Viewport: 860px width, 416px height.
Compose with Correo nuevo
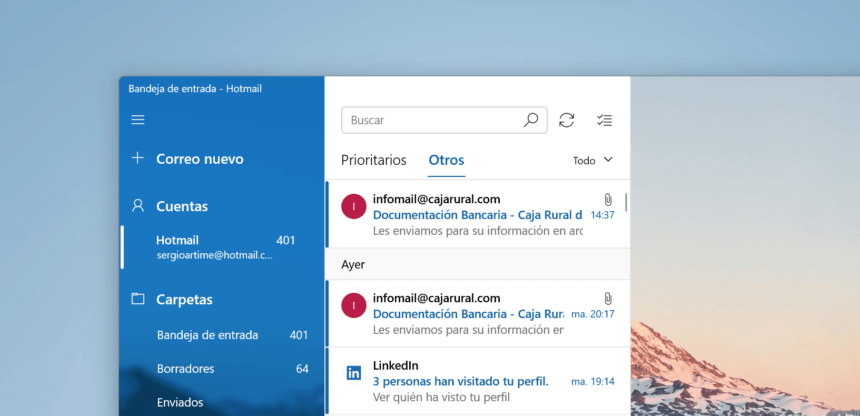(200, 159)
